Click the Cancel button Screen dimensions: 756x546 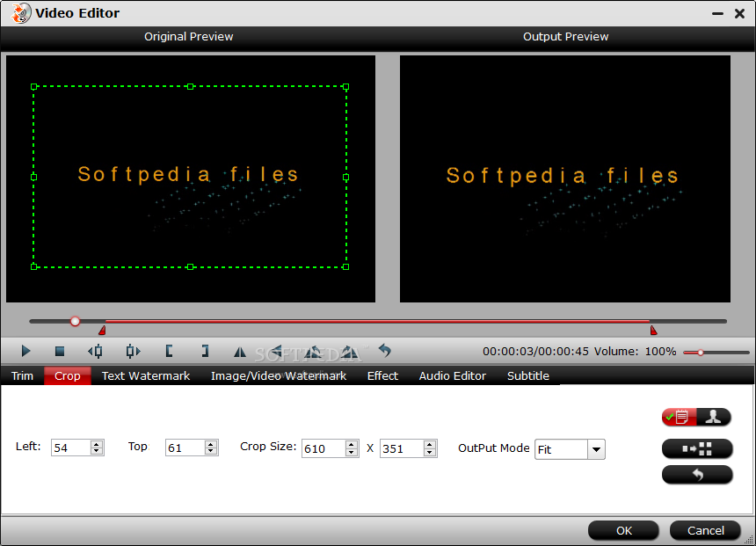point(705,530)
